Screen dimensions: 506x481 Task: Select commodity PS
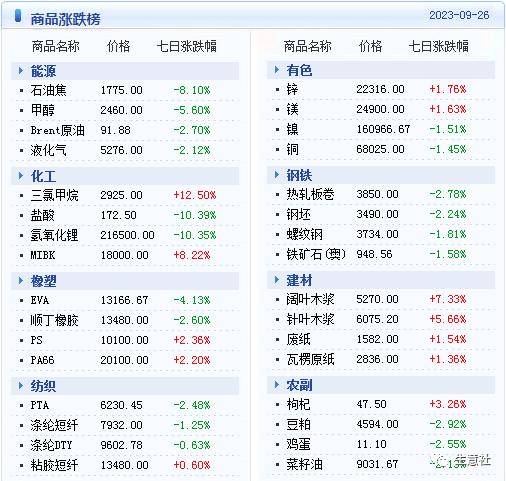pos(36,340)
